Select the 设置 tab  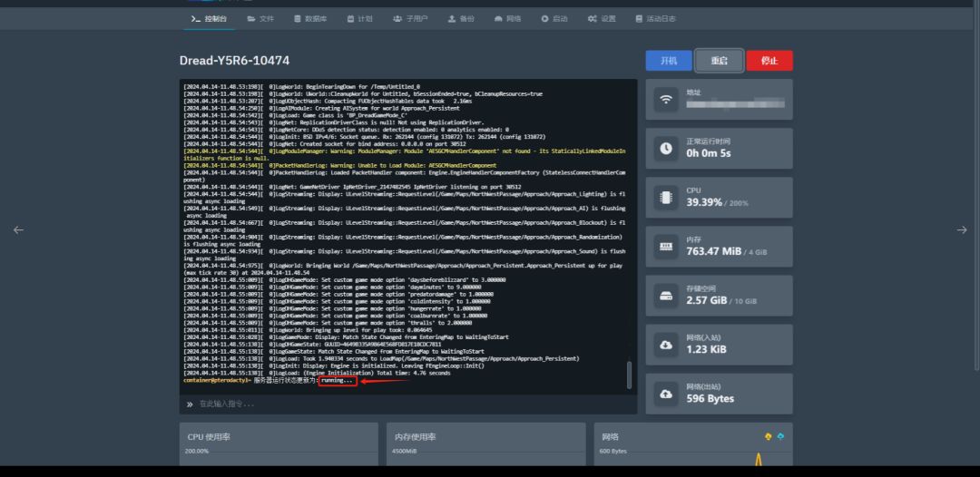(602, 18)
